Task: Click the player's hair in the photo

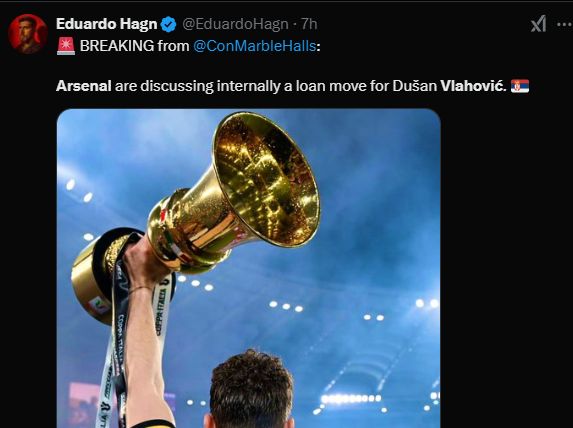Action: (x=251, y=387)
